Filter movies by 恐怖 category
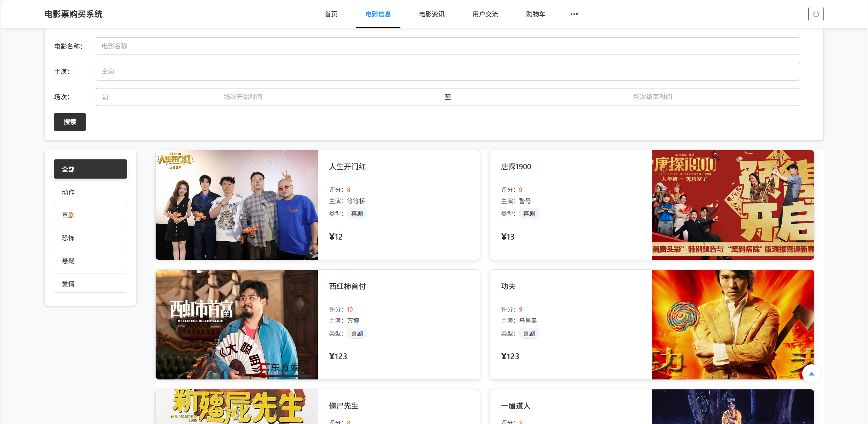 click(90, 238)
